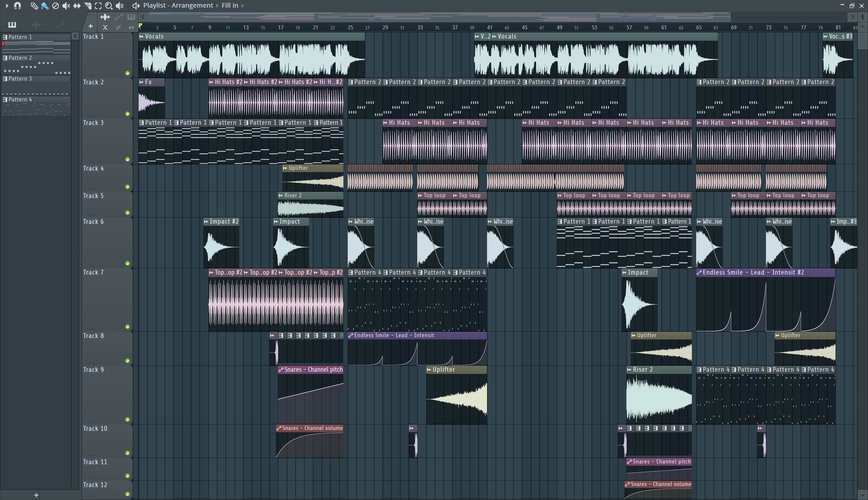This screenshot has width=868, height=500.
Task: Click the speaker arrow icon before Playlist title
Action: [136, 6]
